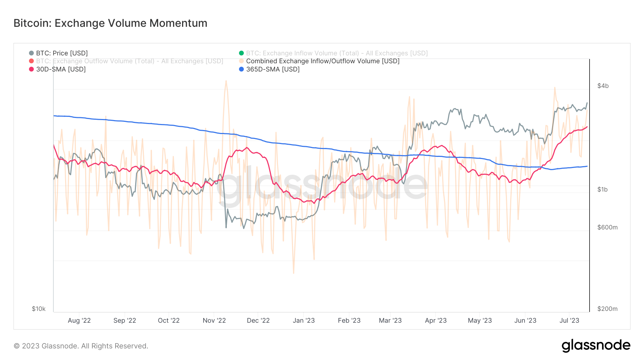Click the Mar '23 axis label

point(390,321)
